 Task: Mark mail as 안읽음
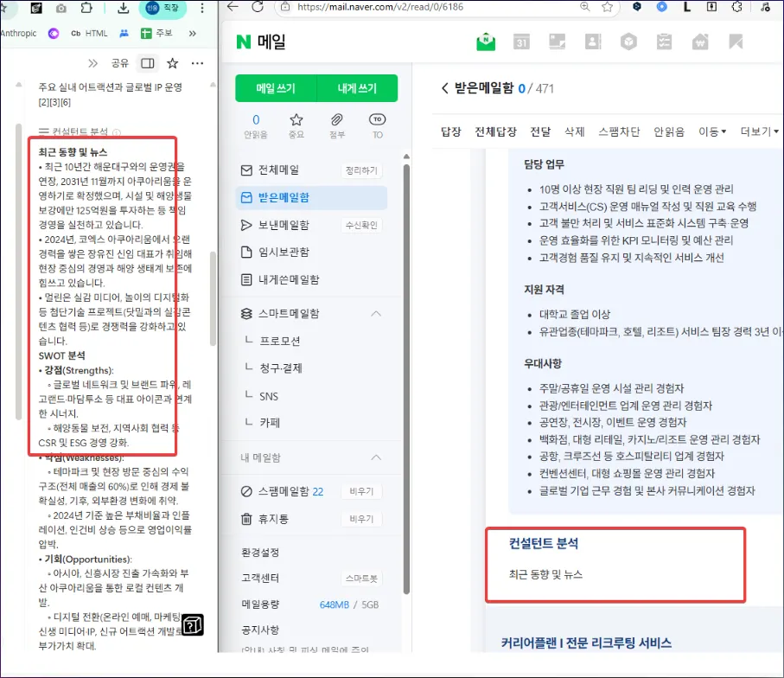pyautogui.click(x=669, y=131)
